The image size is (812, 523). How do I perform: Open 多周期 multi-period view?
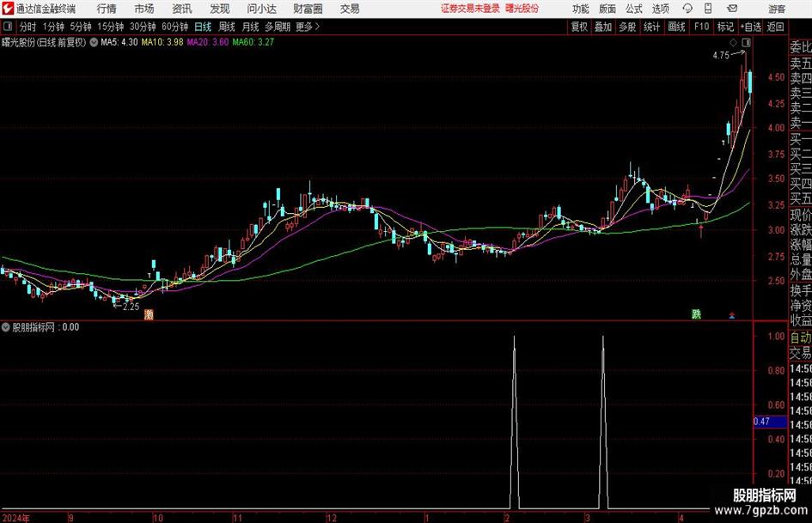(278, 27)
